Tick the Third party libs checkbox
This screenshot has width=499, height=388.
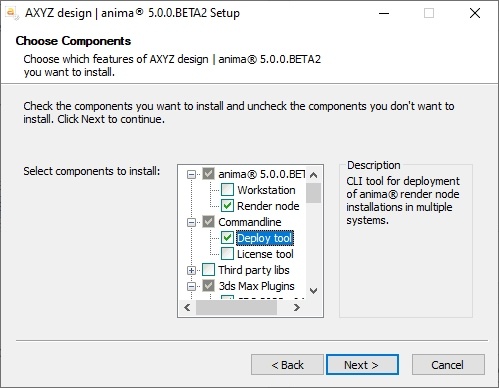[x=209, y=270]
